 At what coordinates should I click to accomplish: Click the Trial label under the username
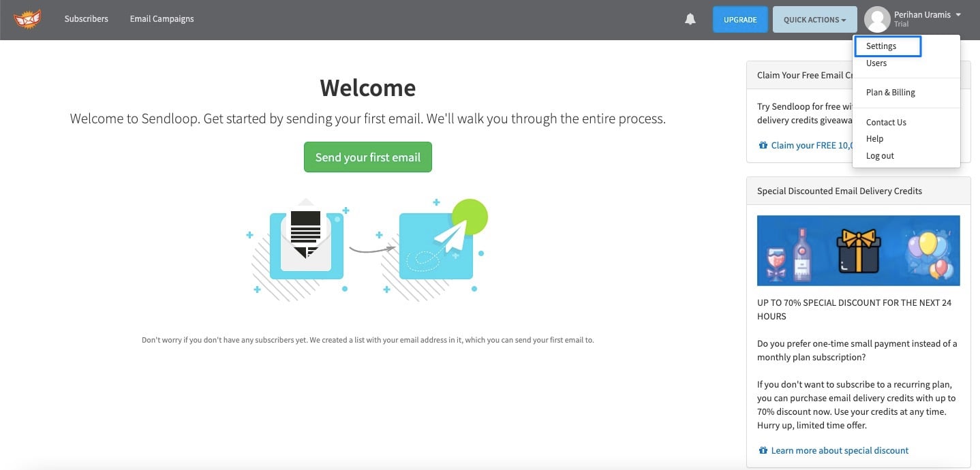901,24
